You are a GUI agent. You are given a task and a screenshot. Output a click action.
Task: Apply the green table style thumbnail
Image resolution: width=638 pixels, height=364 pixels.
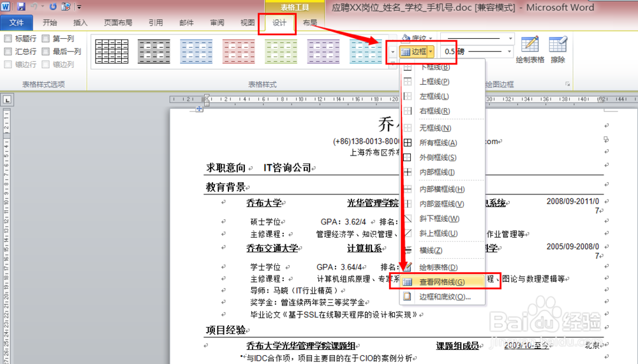click(x=281, y=52)
